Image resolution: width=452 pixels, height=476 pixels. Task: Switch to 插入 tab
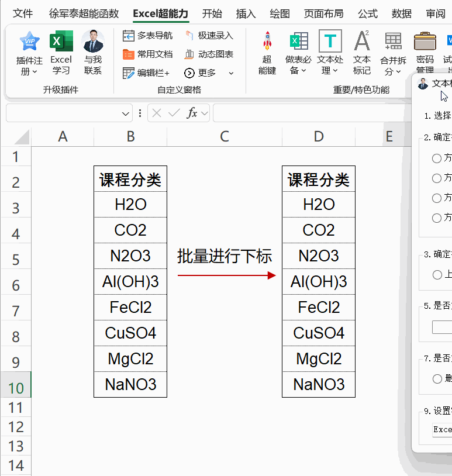pos(246,13)
